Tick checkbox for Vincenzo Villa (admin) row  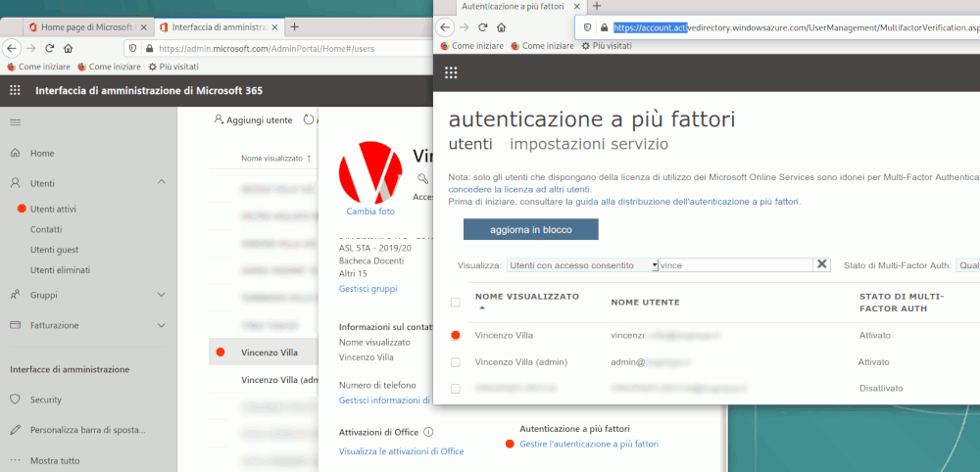tap(456, 362)
